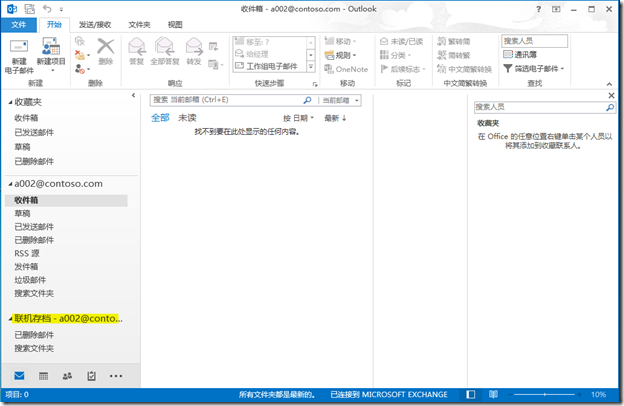The width and height of the screenshot is (624, 406).
Task: Open the New Items (新建项目) menu
Action: (51, 55)
